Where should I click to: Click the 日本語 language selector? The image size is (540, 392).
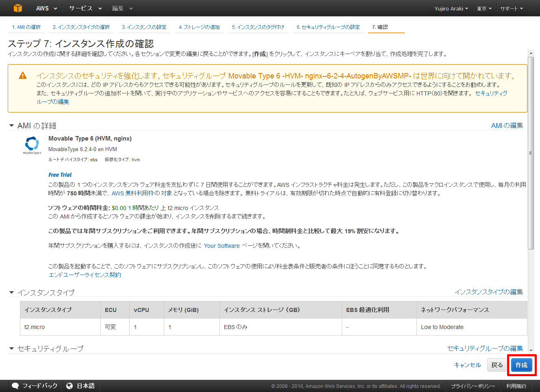[x=80, y=386]
